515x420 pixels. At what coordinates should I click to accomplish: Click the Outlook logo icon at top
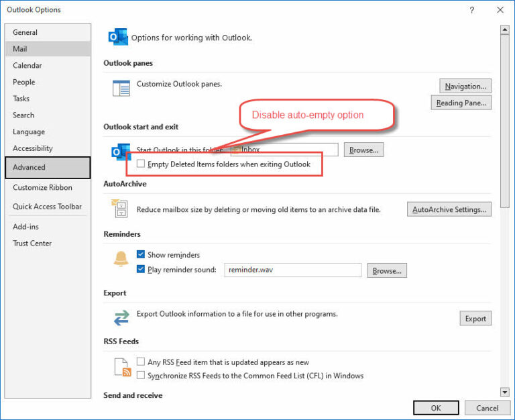click(x=119, y=38)
